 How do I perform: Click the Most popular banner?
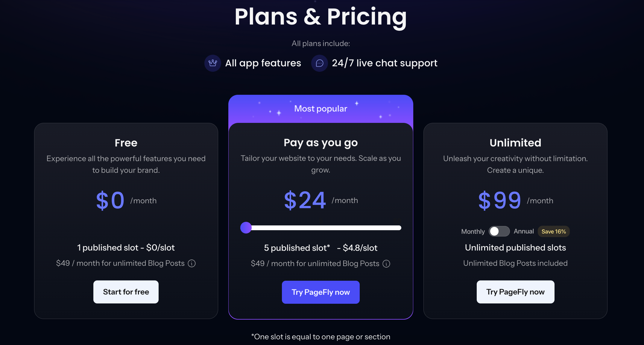click(x=321, y=109)
